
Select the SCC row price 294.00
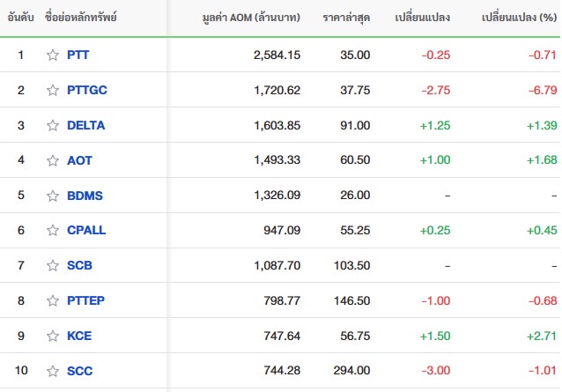point(351,371)
